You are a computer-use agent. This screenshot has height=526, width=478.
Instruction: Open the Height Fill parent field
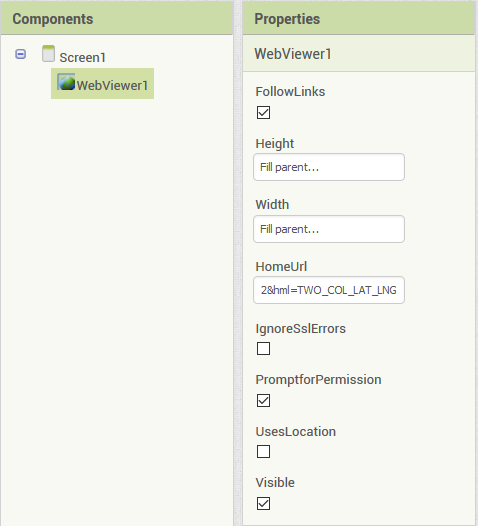[x=329, y=167]
